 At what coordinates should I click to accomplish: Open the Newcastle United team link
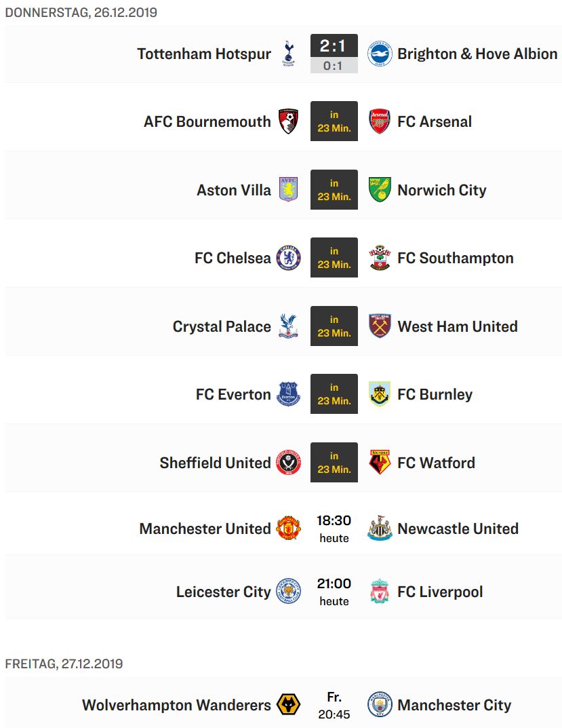tap(458, 529)
